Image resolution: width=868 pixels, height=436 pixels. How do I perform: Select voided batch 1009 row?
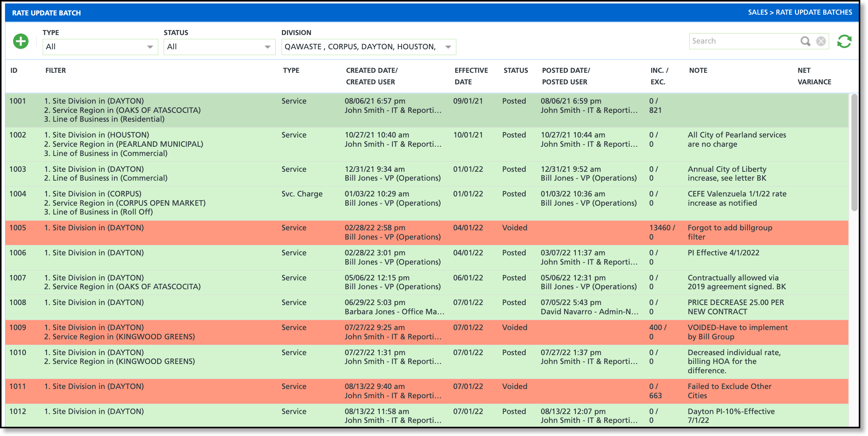18,328
